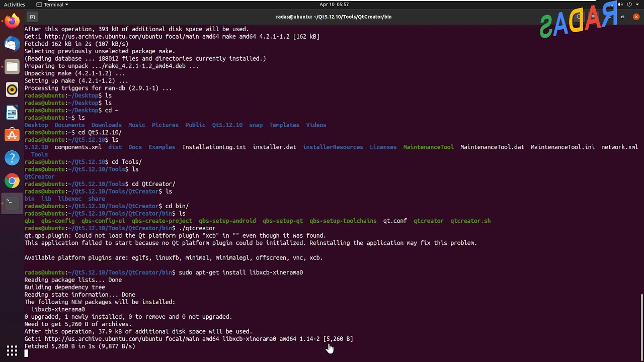This screenshot has width=644, height=362.
Task: Click 'network.xml' file name
Action: point(619,147)
